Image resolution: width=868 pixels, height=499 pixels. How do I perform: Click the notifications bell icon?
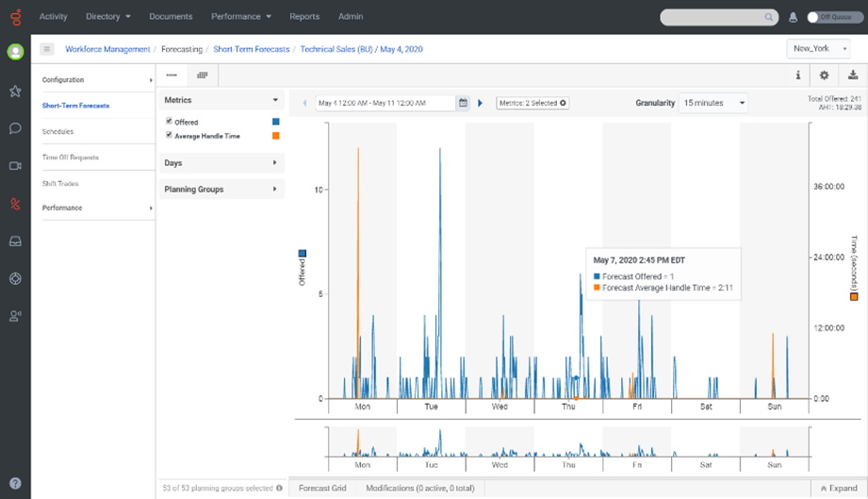tap(793, 17)
